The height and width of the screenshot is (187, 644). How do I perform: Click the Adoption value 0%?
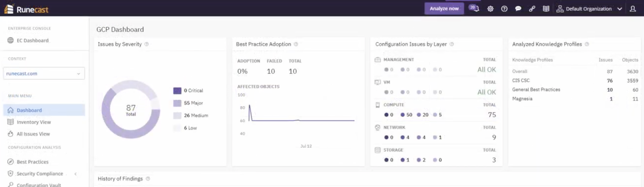(242, 71)
